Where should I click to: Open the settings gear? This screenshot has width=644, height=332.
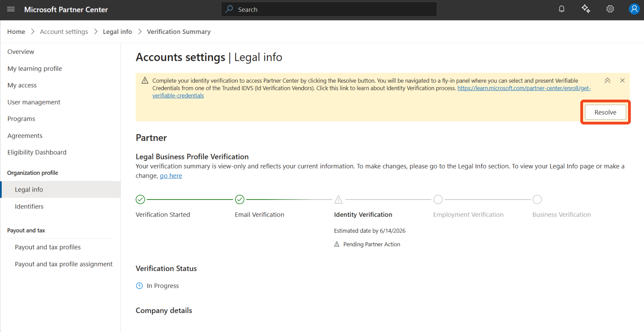610,9
